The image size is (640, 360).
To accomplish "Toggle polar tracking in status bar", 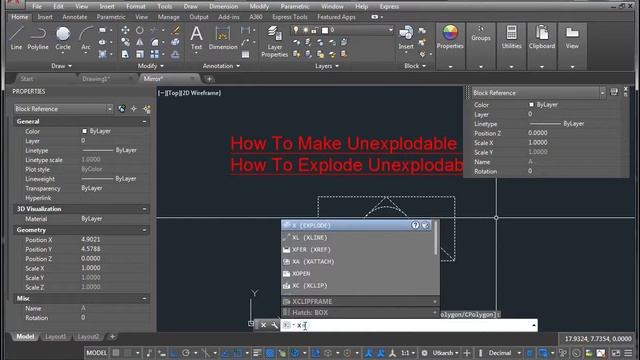I will click(x=186, y=353).
